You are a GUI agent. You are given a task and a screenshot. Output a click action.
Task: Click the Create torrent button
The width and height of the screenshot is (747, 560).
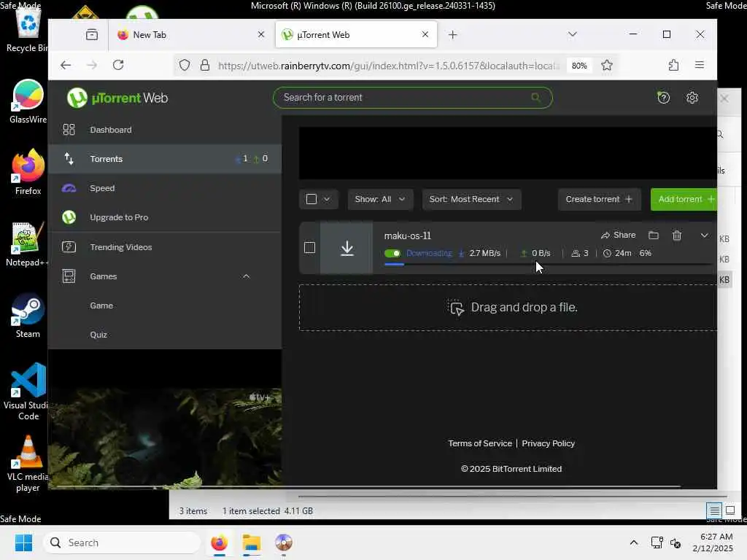(599, 199)
